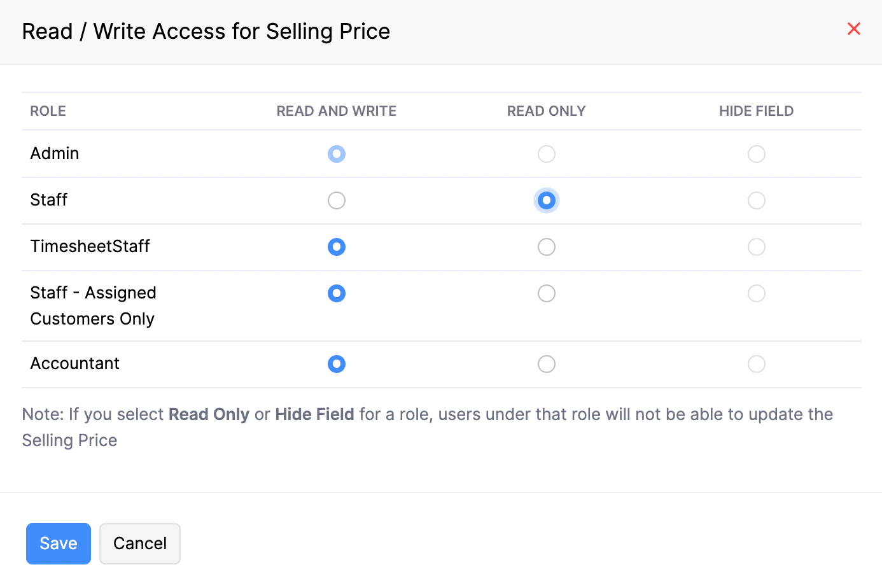
Task: Set Staff - Assigned Customers Only to Read Only
Action: pos(547,293)
